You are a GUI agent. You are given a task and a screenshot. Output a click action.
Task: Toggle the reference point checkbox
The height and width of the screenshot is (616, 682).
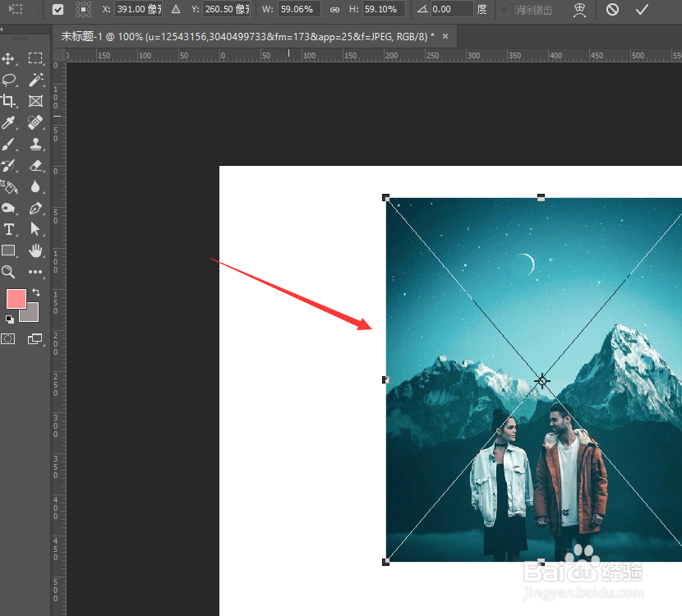[x=58, y=9]
